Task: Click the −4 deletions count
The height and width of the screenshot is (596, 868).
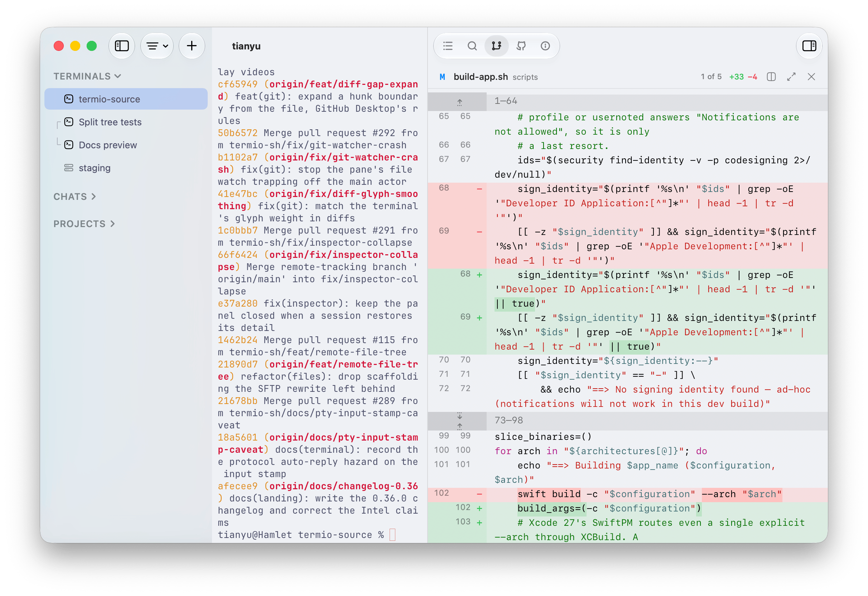Action: click(753, 77)
